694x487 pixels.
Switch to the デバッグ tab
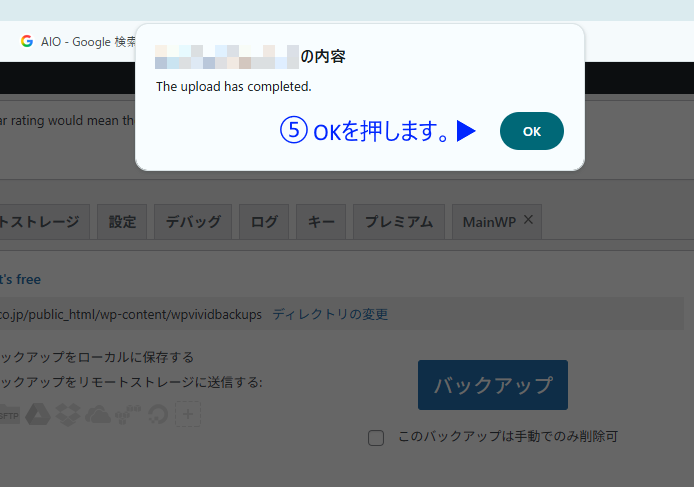(194, 222)
